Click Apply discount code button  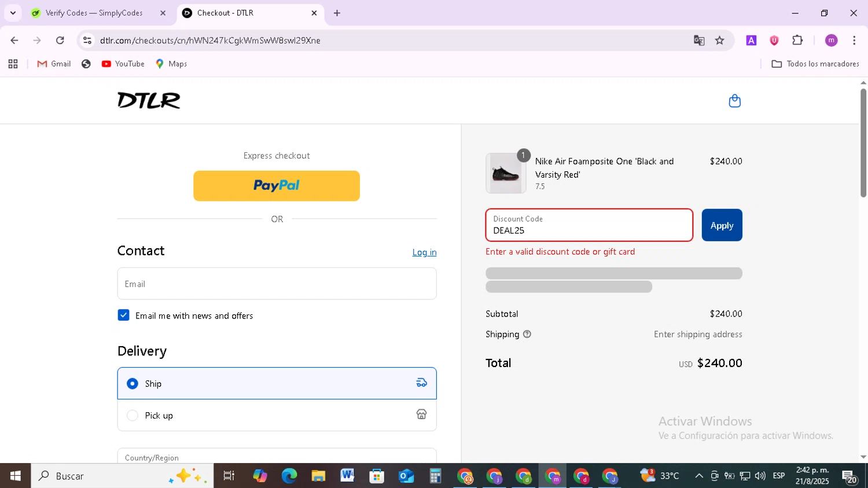(722, 225)
